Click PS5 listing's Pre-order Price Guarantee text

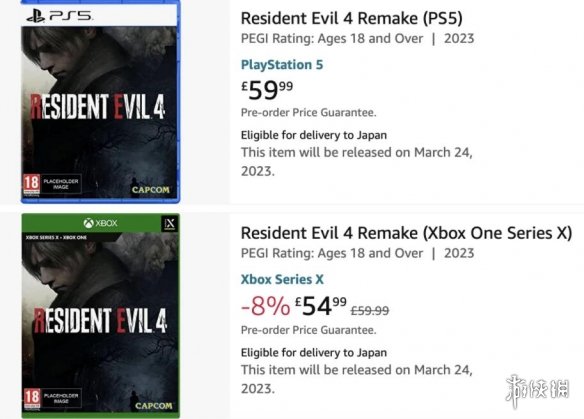coord(308,112)
